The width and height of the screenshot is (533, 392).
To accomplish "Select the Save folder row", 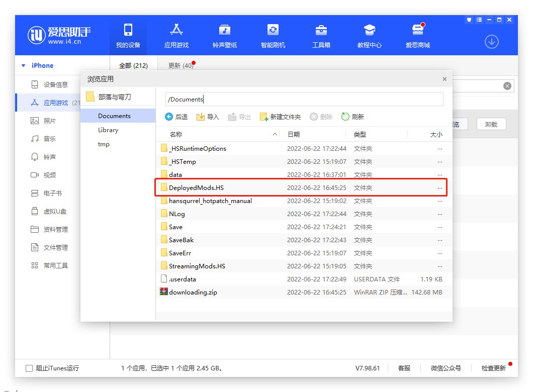I will [x=304, y=227].
